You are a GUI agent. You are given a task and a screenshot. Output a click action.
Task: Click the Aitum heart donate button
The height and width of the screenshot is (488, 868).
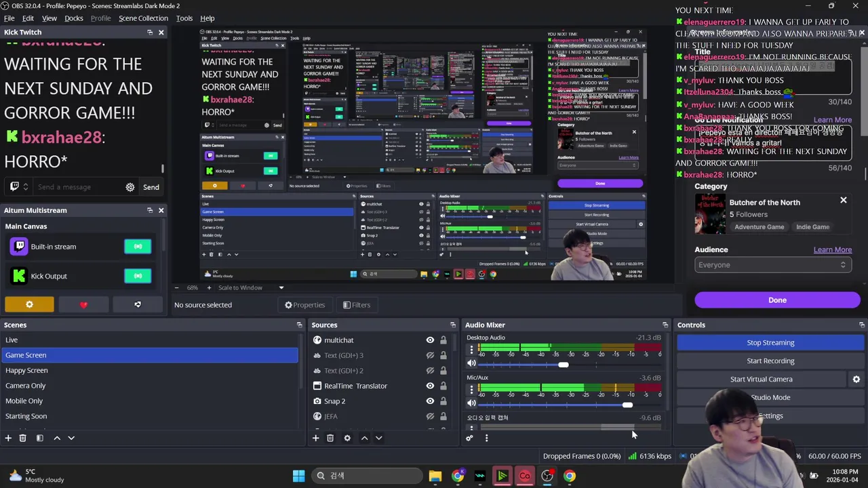(x=83, y=305)
